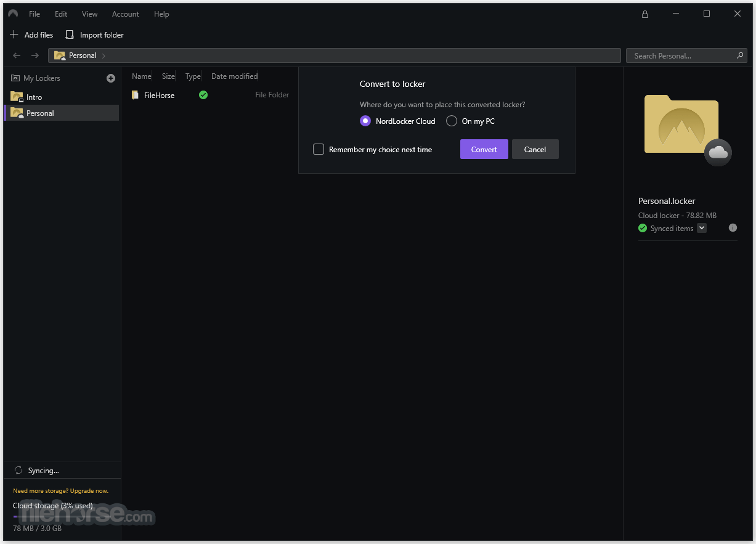Click the large Personal locker thumbnail
Image resolution: width=756 pixels, height=544 pixels.
[x=681, y=124]
